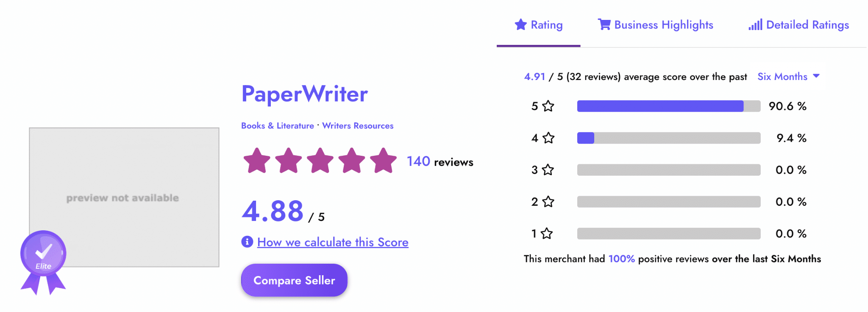The image size is (868, 312).
Task: Click the shopping cart icon
Action: [x=604, y=25]
